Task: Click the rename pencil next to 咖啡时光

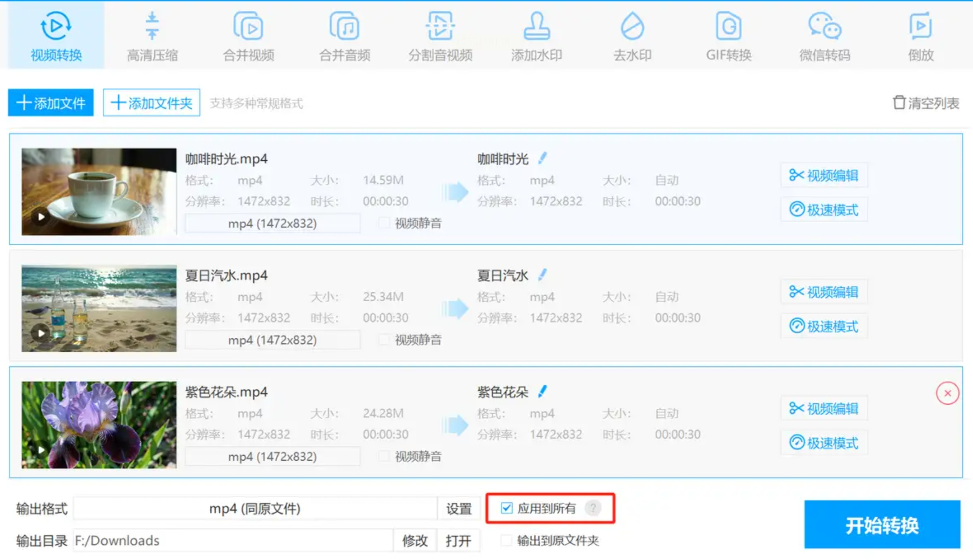Action: [542, 158]
